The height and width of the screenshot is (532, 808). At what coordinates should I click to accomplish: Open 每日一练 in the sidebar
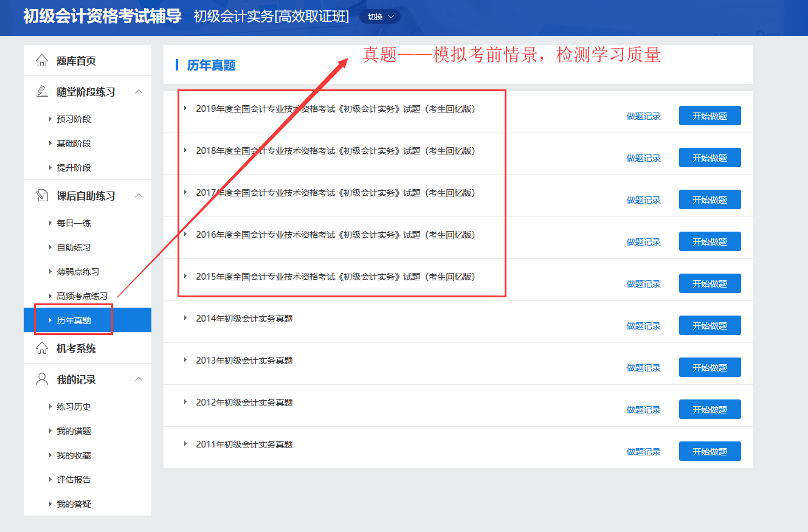coord(74,223)
